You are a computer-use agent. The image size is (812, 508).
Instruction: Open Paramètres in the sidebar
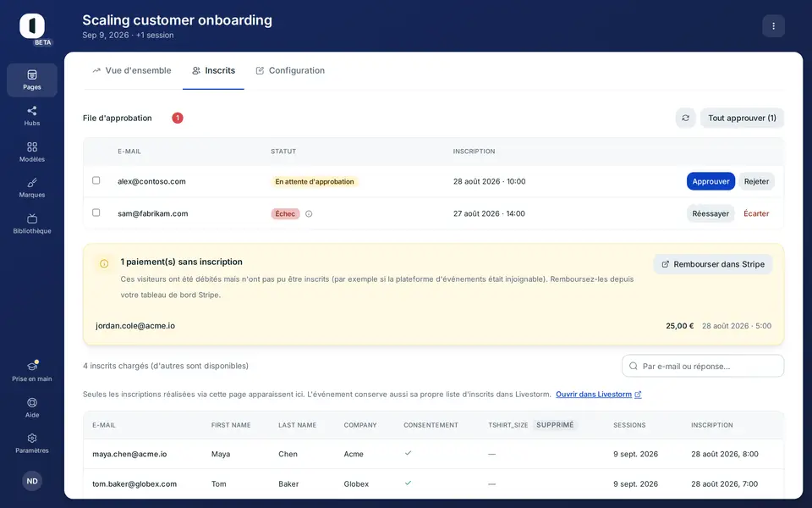[x=32, y=443]
